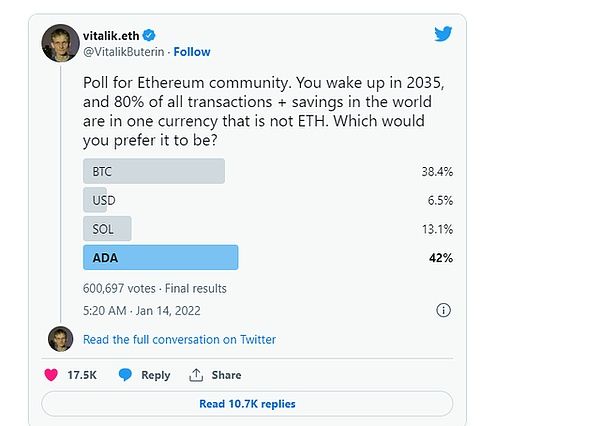Image resolution: width=600 pixels, height=426 pixels.
Task: Click the info circle icon
Action: (444, 310)
